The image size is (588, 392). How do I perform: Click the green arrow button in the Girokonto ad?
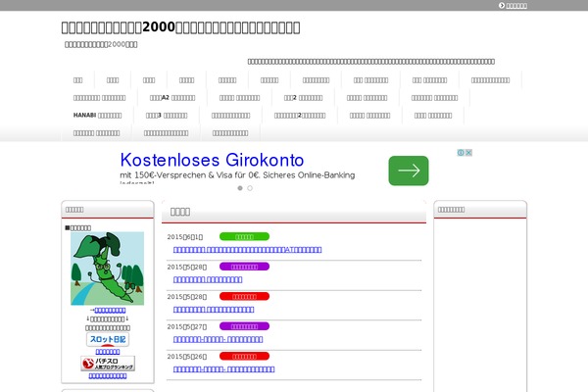(x=409, y=171)
